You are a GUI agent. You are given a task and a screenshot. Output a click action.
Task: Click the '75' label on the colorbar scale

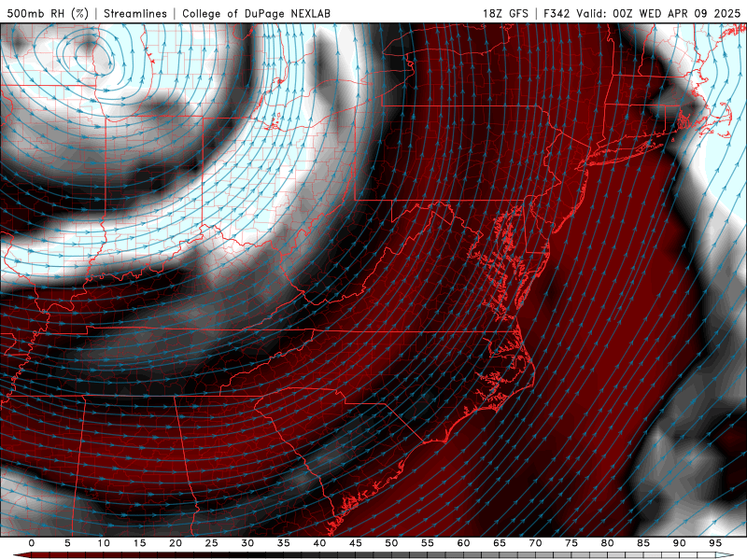(x=571, y=543)
